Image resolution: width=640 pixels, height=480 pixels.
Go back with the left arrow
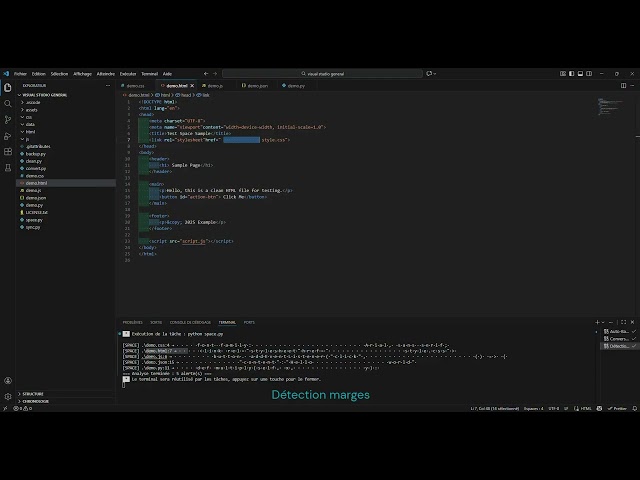pos(206,74)
